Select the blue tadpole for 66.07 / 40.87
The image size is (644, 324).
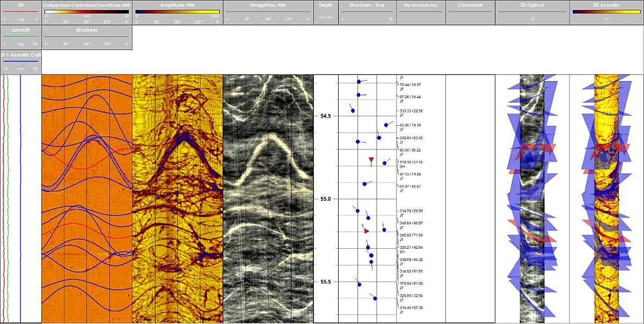(x=364, y=184)
